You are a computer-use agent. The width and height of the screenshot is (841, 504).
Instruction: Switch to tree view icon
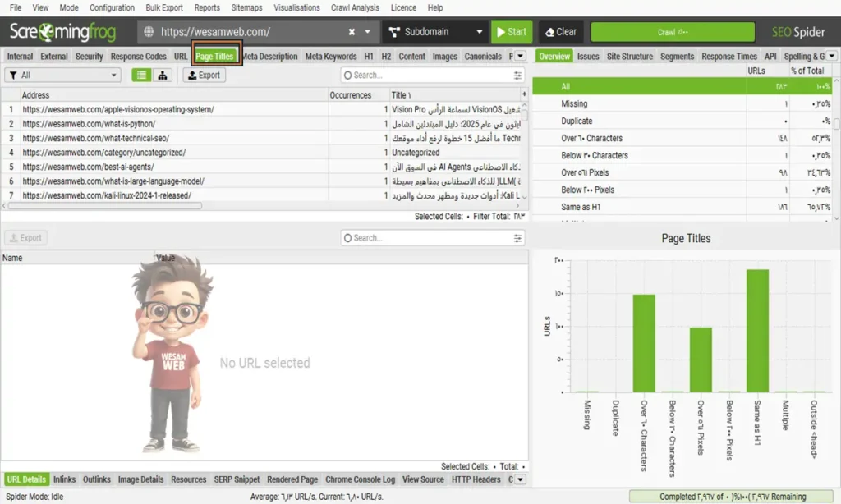(x=163, y=76)
